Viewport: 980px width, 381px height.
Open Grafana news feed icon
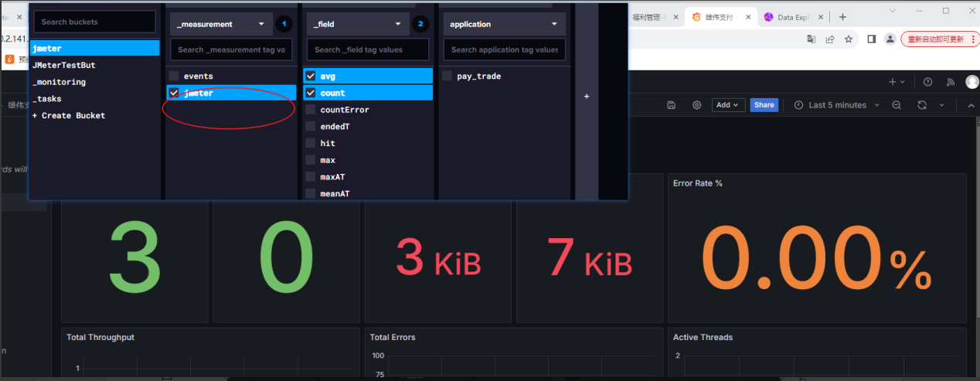pyautogui.click(x=951, y=82)
